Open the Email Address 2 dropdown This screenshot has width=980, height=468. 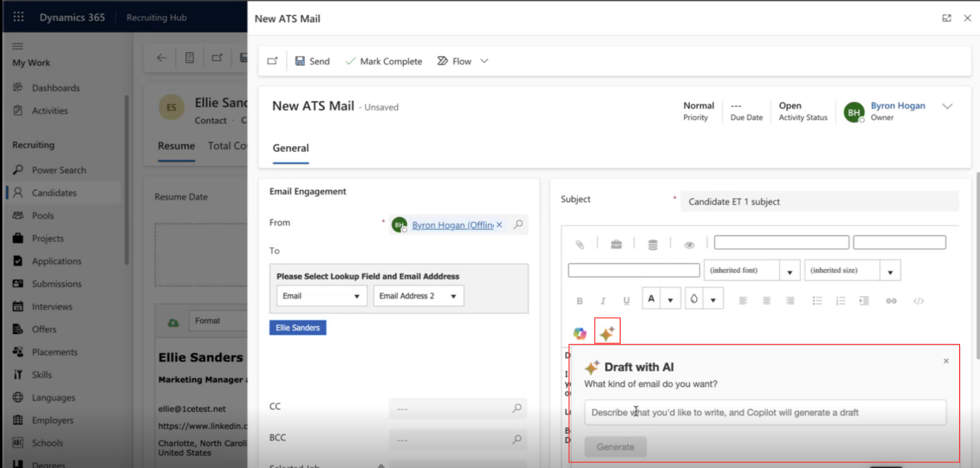419,296
